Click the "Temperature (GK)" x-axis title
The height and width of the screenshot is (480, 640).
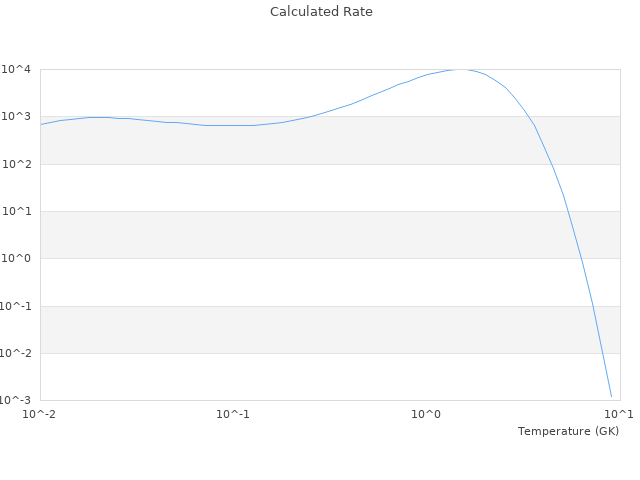coord(568,431)
